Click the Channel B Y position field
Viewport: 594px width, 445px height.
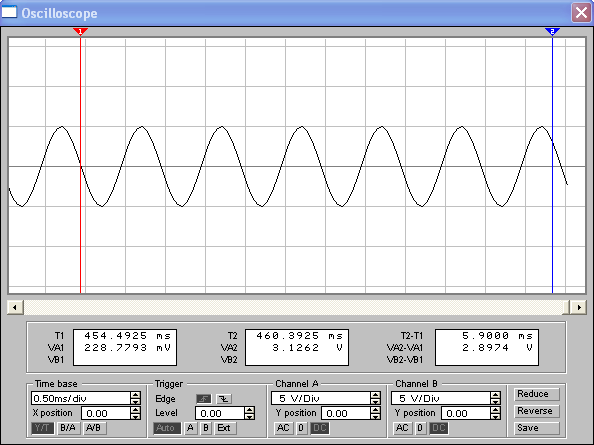pyautogui.click(x=466, y=413)
